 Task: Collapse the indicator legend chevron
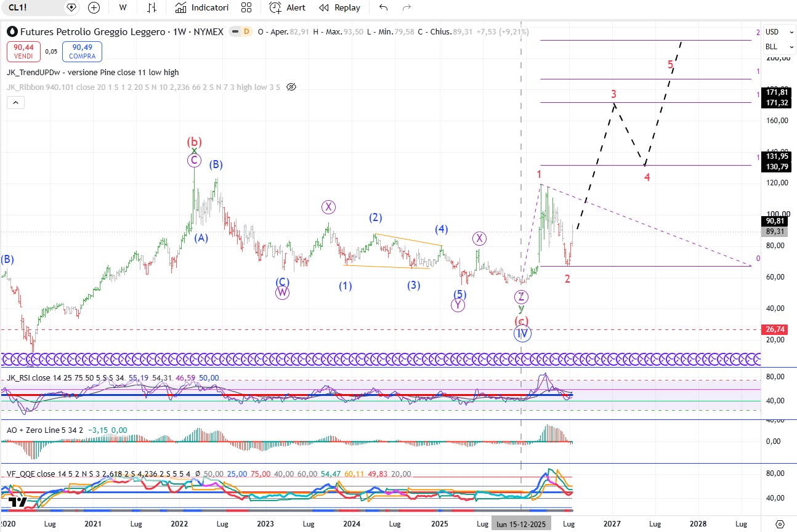point(16,102)
